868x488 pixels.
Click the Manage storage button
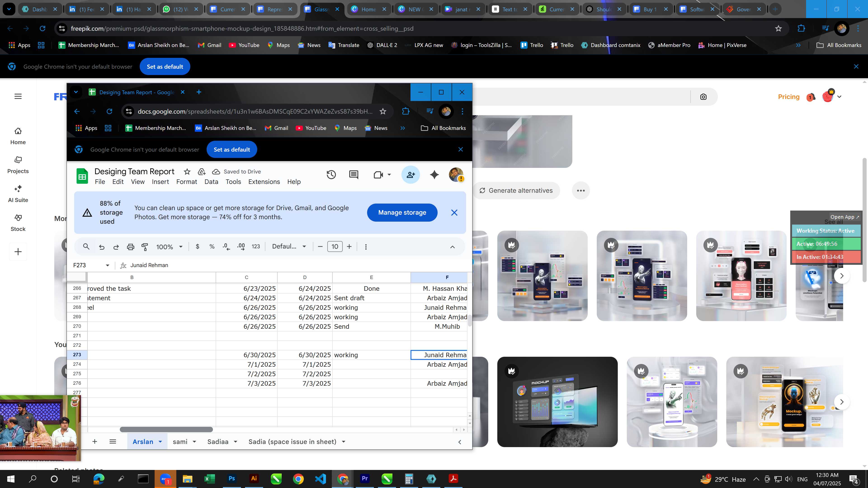pos(402,213)
